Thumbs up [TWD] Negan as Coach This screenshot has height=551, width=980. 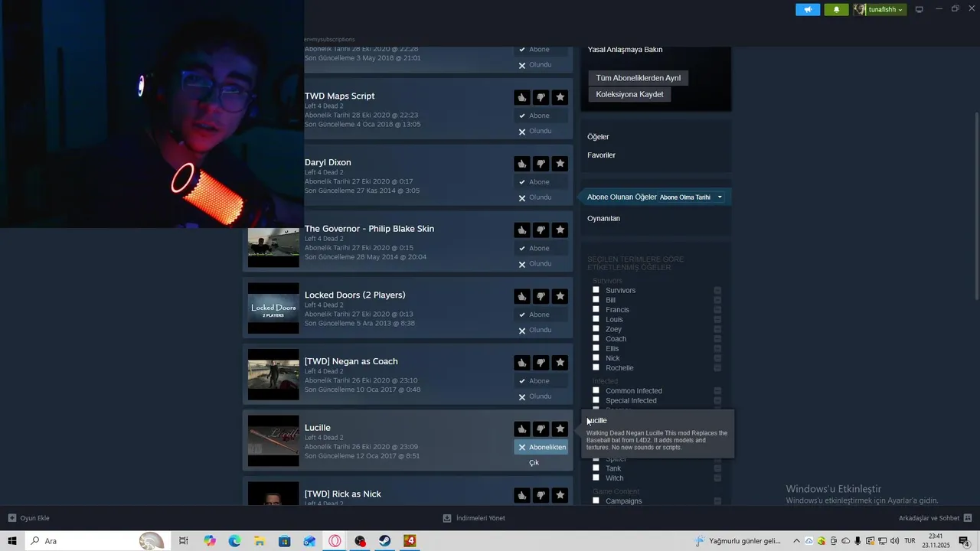521,363
